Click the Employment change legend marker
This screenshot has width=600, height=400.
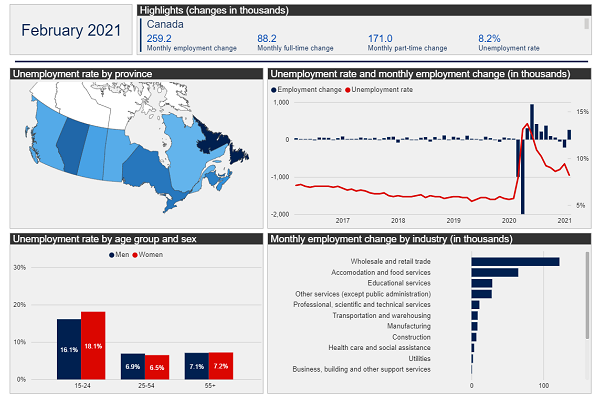[x=274, y=90]
